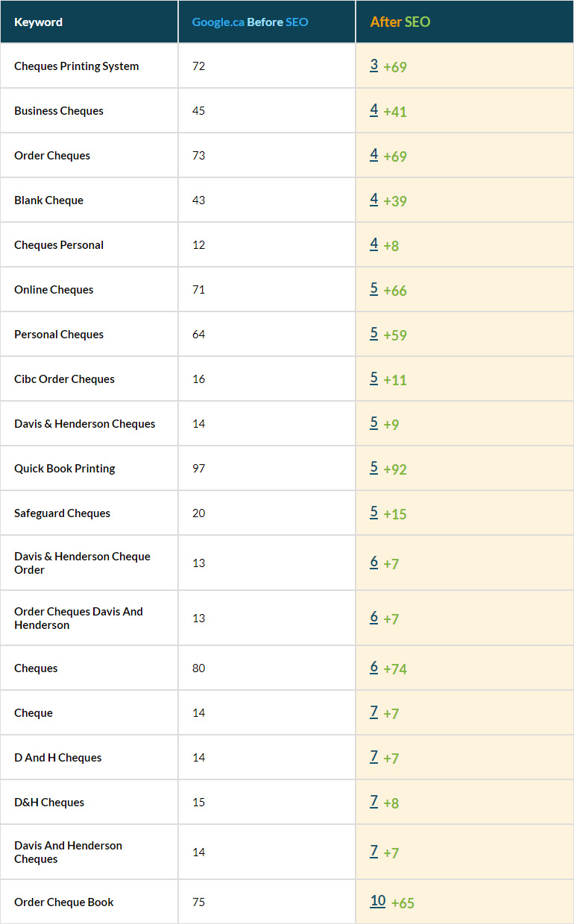Click the rank 10 link for Order Cheque Book
Image resolution: width=574 pixels, height=924 pixels.
[x=378, y=902]
